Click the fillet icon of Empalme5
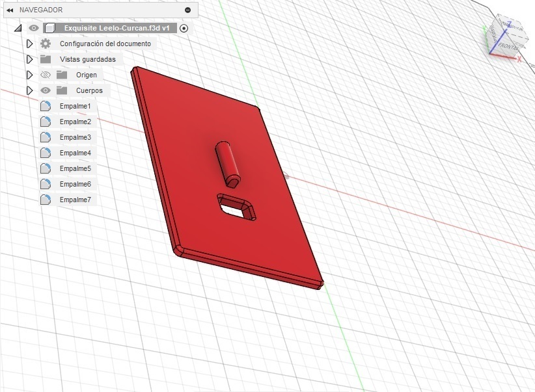Screen dimensions: 535x392 click(46, 168)
